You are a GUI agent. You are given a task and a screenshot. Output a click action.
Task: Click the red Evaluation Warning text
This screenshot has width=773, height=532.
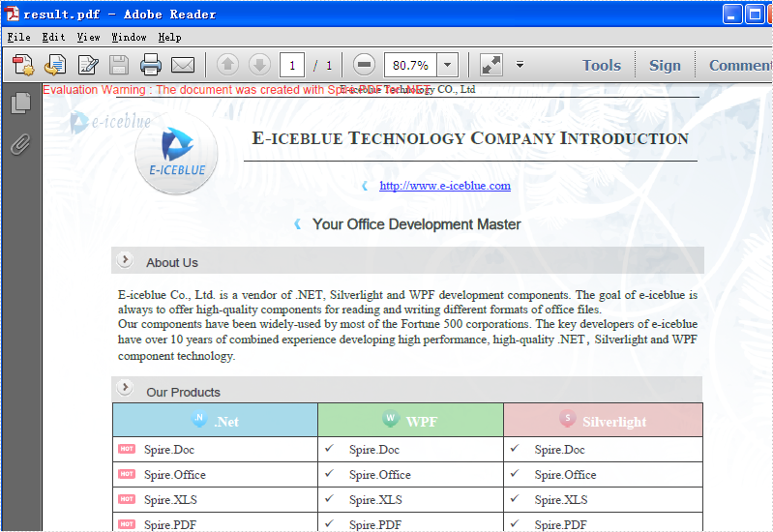click(x=237, y=90)
